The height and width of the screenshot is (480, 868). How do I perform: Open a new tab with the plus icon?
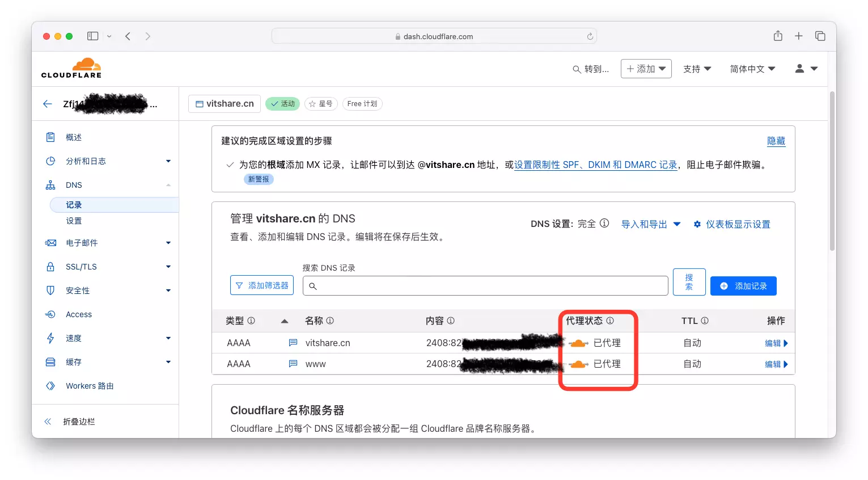click(798, 36)
